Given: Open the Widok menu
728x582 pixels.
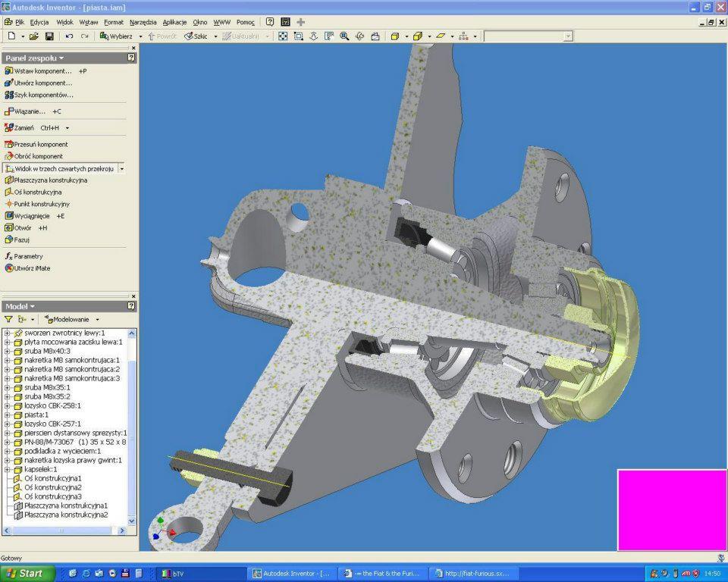Looking at the screenshot, I should (64, 22).
